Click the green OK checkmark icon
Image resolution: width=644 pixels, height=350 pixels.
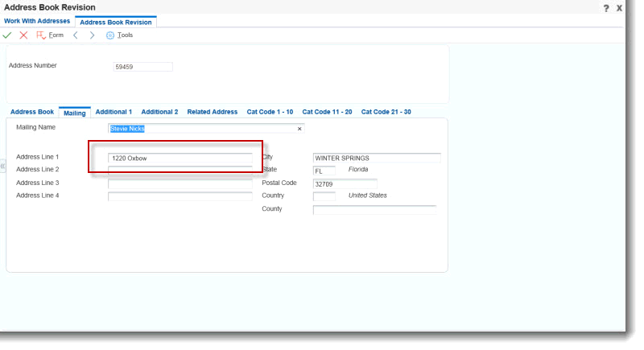[7, 35]
